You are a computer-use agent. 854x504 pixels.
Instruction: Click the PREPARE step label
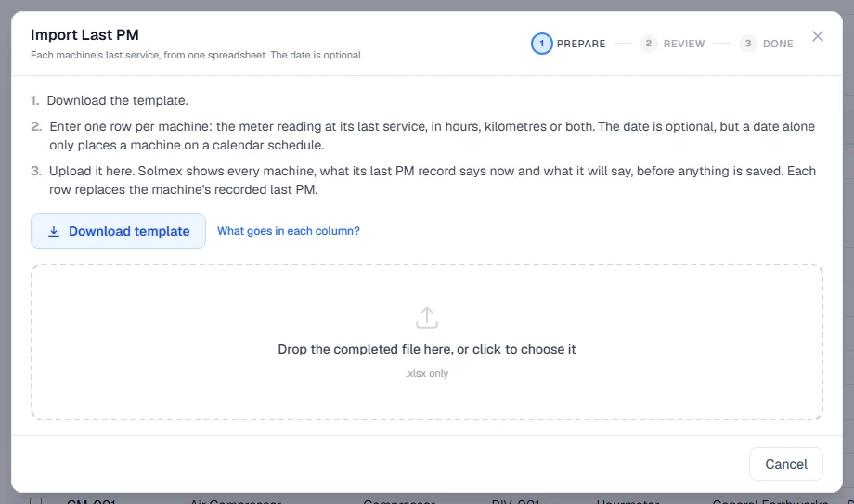(580, 44)
